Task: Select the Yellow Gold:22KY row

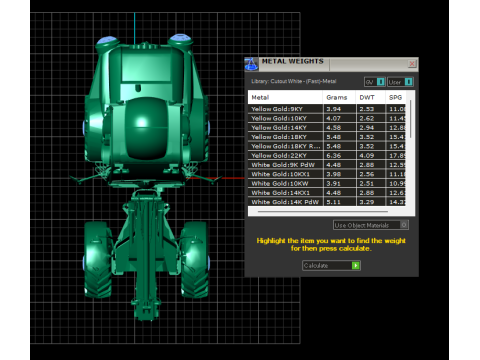Action: coord(327,156)
